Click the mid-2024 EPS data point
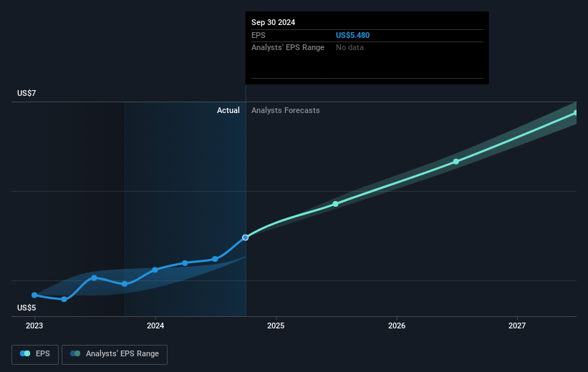Image resolution: width=588 pixels, height=372 pixels. pyautogui.click(x=215, y=259)
